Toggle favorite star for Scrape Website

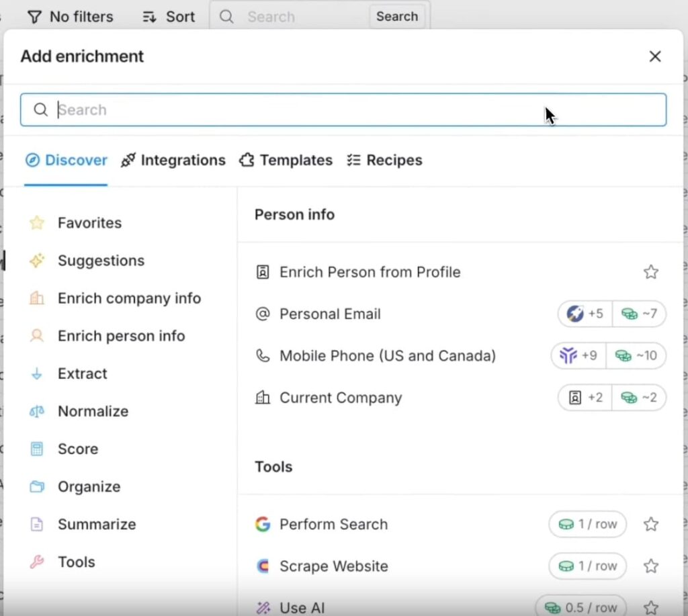[650, 566]
